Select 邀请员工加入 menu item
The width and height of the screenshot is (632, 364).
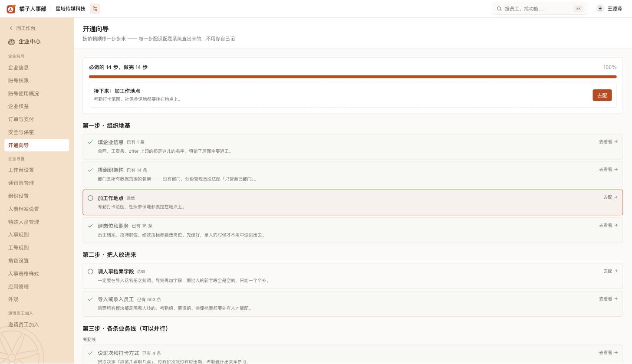(37, 325)
